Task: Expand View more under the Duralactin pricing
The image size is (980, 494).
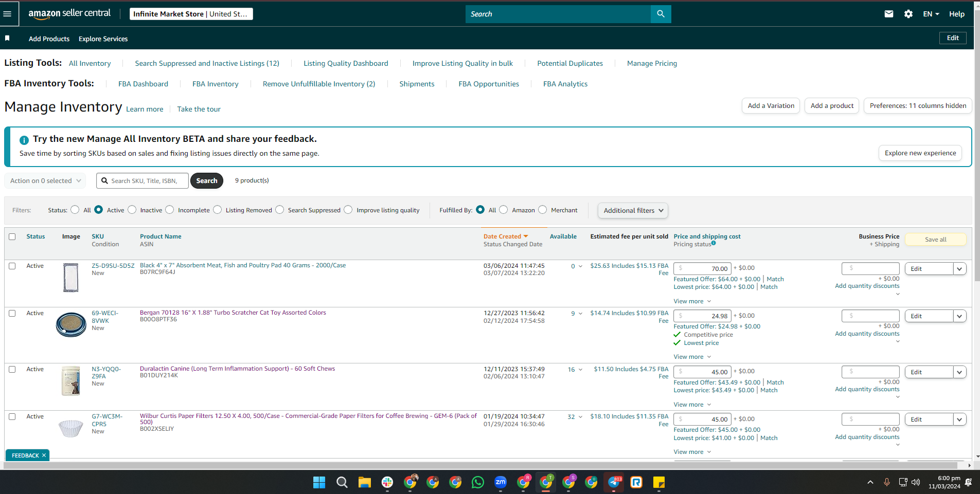Action: (692, 405)
